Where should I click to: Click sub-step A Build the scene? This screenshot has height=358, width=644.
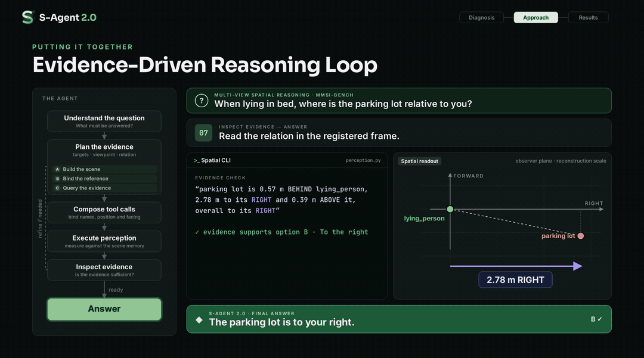point(104,169)
